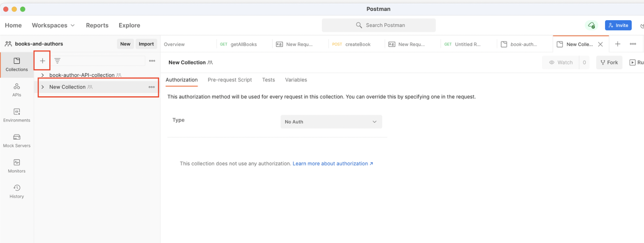Go to Home
The image size is (644, 243).
click(13, 25)
